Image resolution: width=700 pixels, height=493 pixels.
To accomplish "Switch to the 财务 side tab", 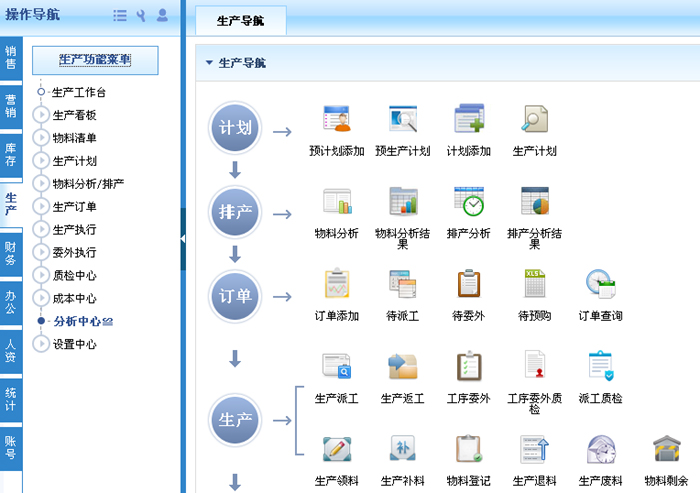I will pyautogui.click(x=10, y=253).
